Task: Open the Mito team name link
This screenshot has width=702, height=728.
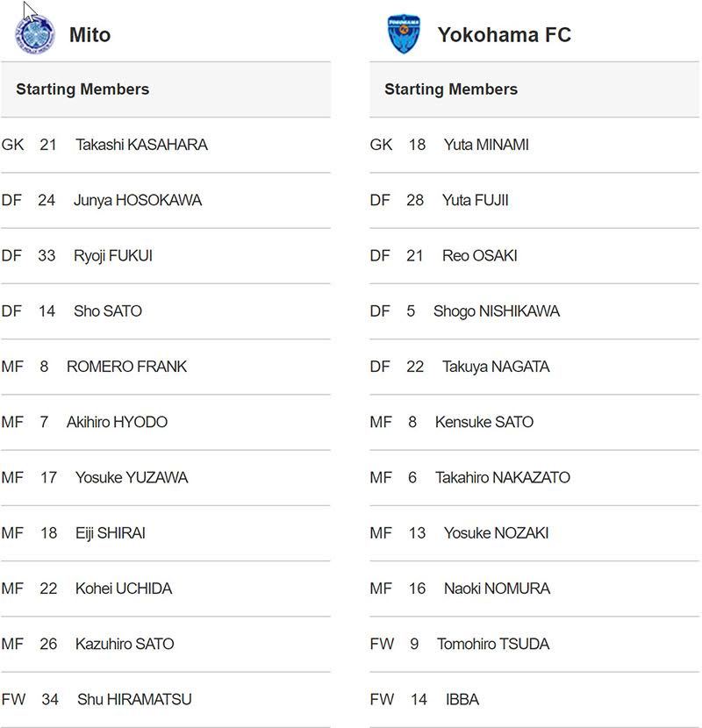Action: pos(90,35)
